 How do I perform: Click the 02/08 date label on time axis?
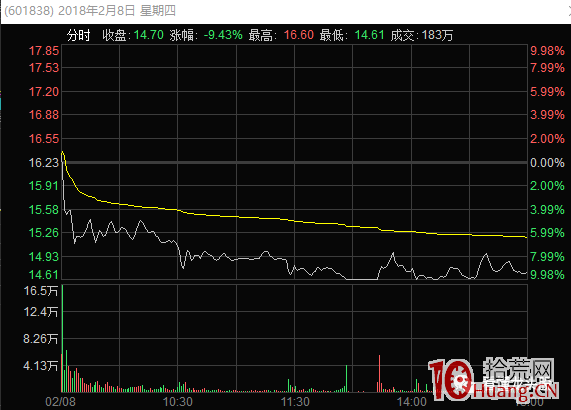60,402
